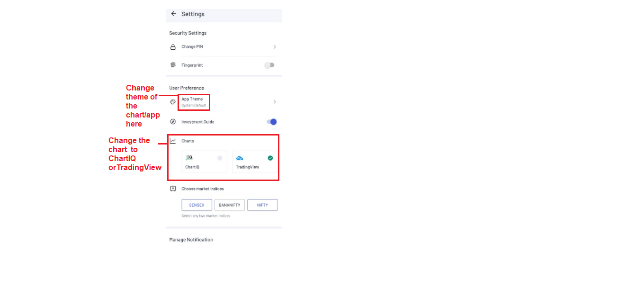Select the SENSEX market index button
Viewport: 644px width, 289px height.
tap(197, 205)
